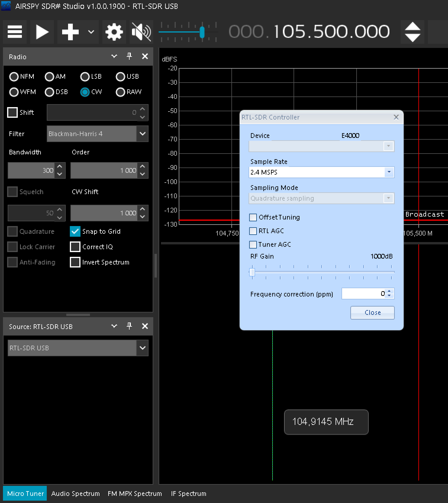
Task: Increase CW Shift with up arrow
Action: pos(143,209)
